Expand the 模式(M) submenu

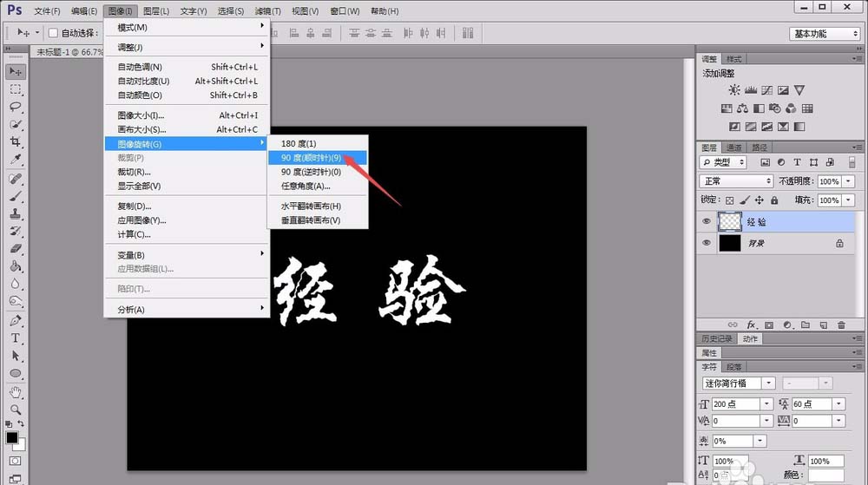pos(187,27)
